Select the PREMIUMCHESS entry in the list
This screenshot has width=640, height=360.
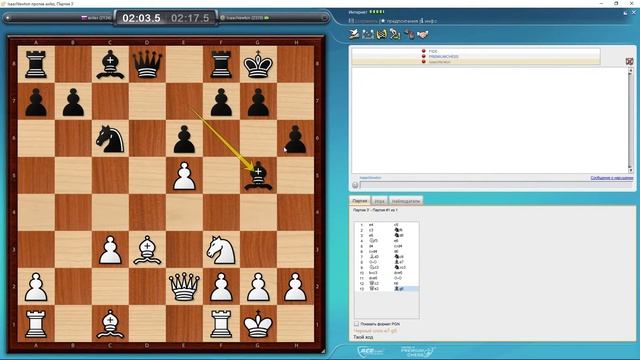click(443, 56)
